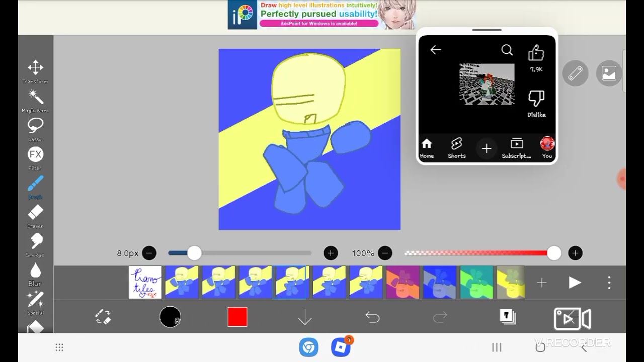This screenshot has width=644, height=362.
Task: Select the highlighted current frame thumbnail
Action: 292,283
